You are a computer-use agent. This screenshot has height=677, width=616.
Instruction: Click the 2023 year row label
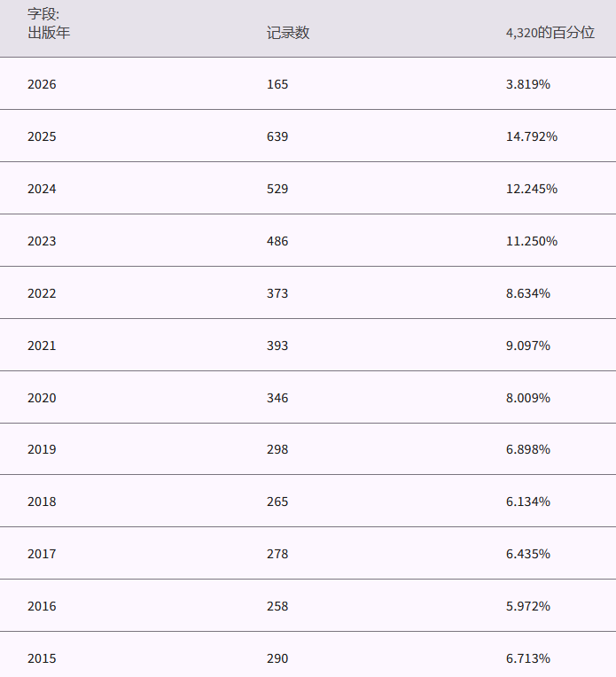coord(42,241)
